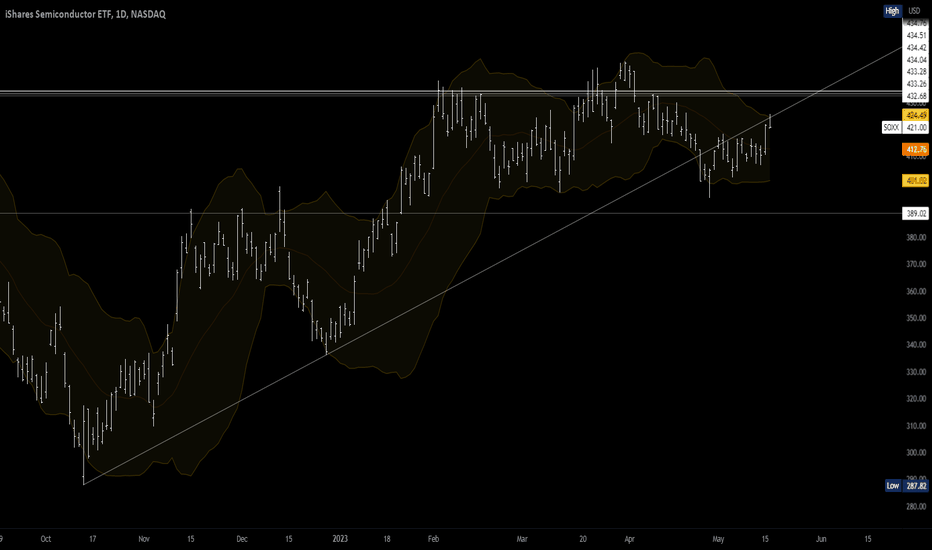Click the 433.28 price line label
Screen dimensions: 932x550
[x=916, y=71]
